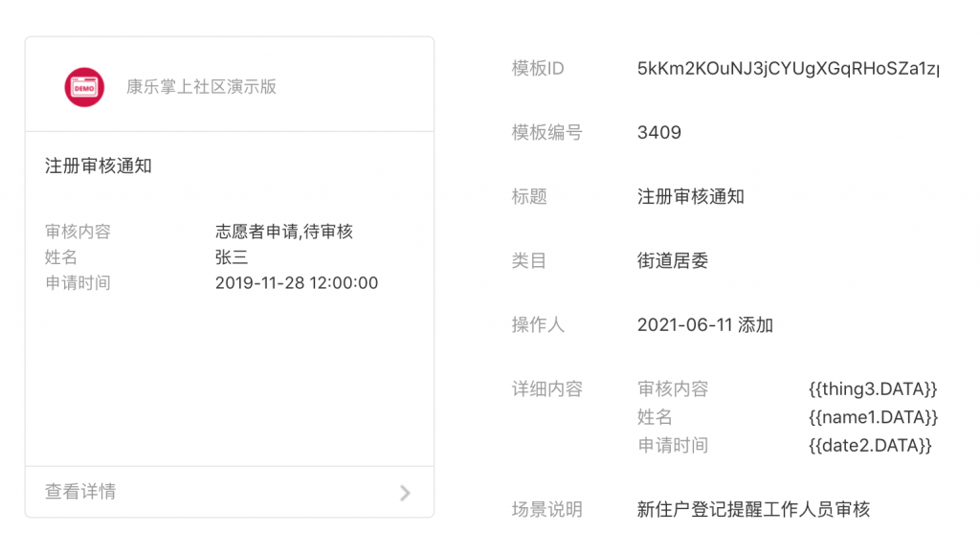
Task: Select the {{thing3.DATA}} placeholder
Action: 873,389
